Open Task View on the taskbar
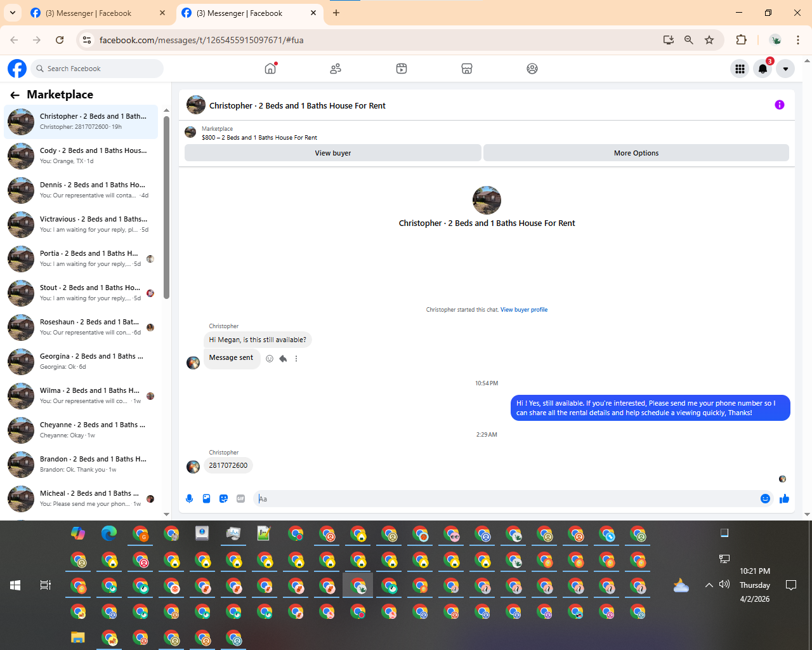Viewport: 812px width, 650px height. click(46, 585)
